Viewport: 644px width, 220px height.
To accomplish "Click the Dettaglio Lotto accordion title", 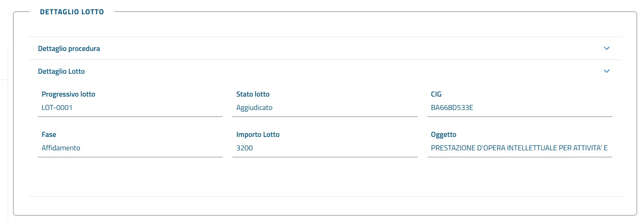I will point(61,71).
